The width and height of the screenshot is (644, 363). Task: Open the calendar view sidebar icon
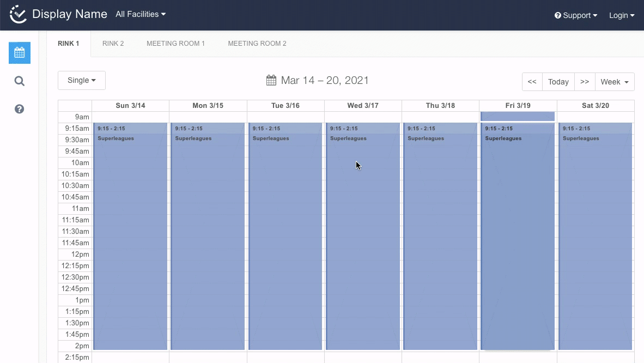click(20, 53)
